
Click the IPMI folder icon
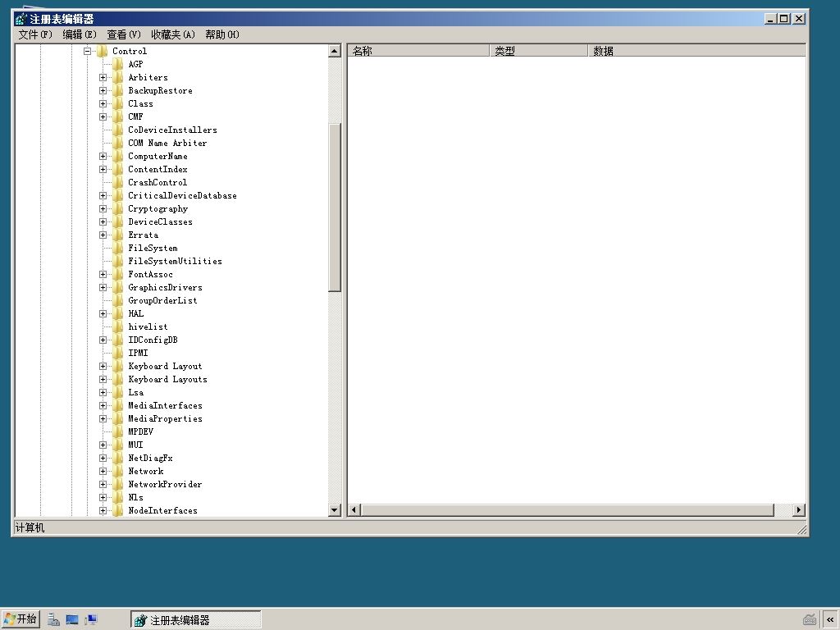118,353
